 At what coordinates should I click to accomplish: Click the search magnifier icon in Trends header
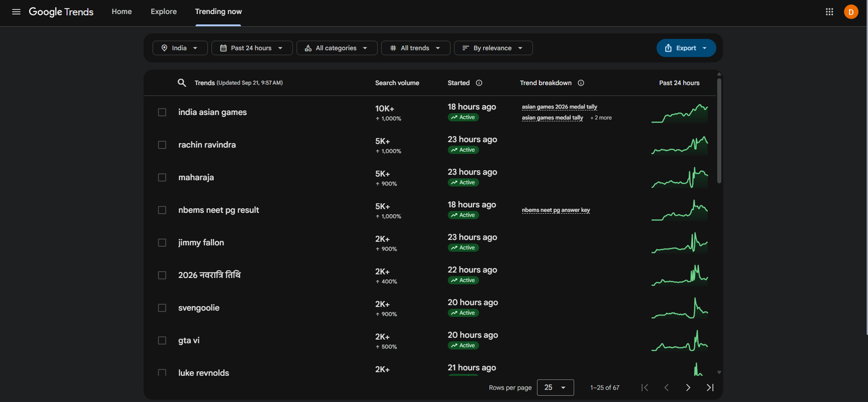[182, 83]
